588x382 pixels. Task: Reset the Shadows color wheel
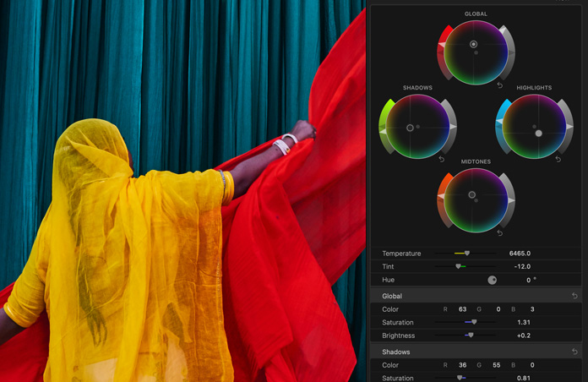click(x=442, y=159)
